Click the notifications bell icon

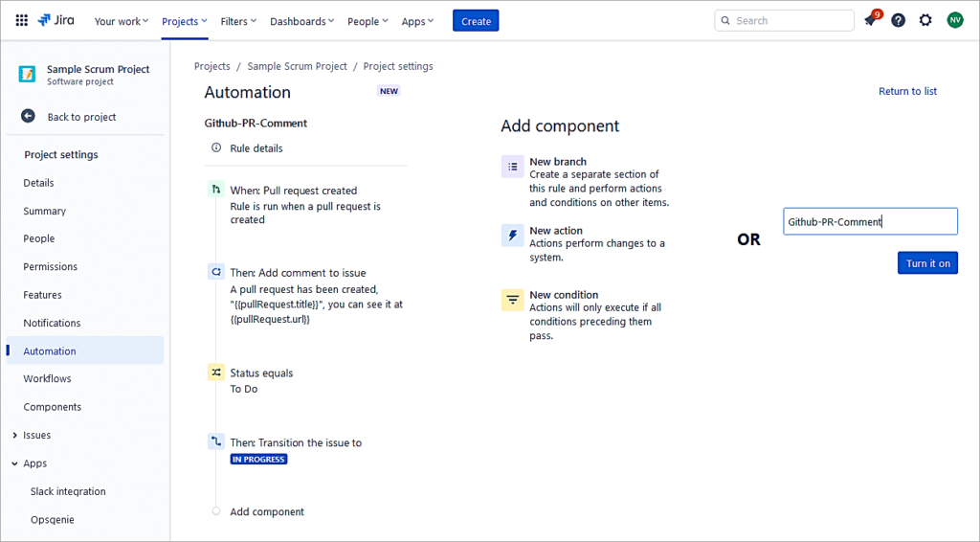point(870,20)
